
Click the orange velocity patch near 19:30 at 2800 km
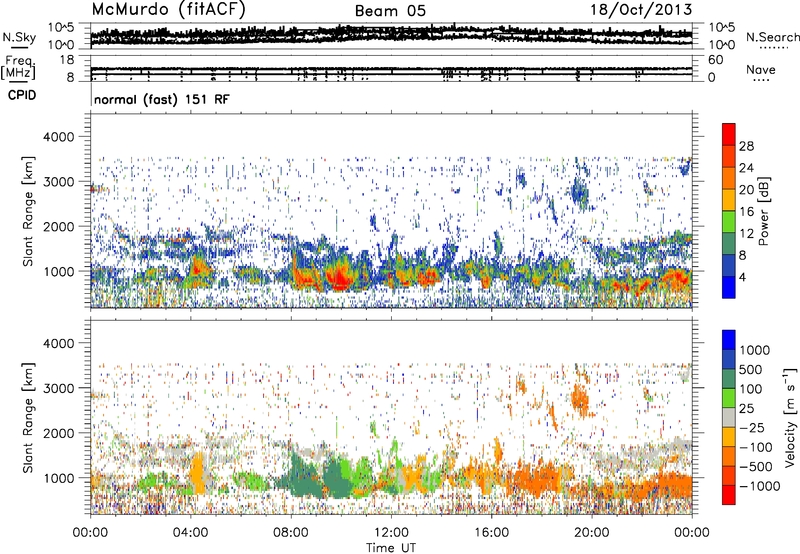tap(579, 398)
